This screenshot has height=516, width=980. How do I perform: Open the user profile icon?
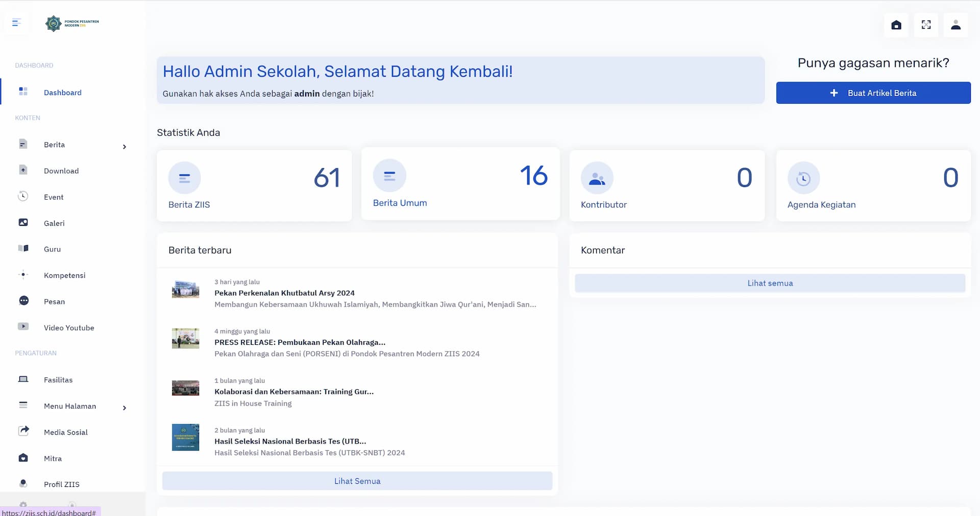(x=955, y=25)
